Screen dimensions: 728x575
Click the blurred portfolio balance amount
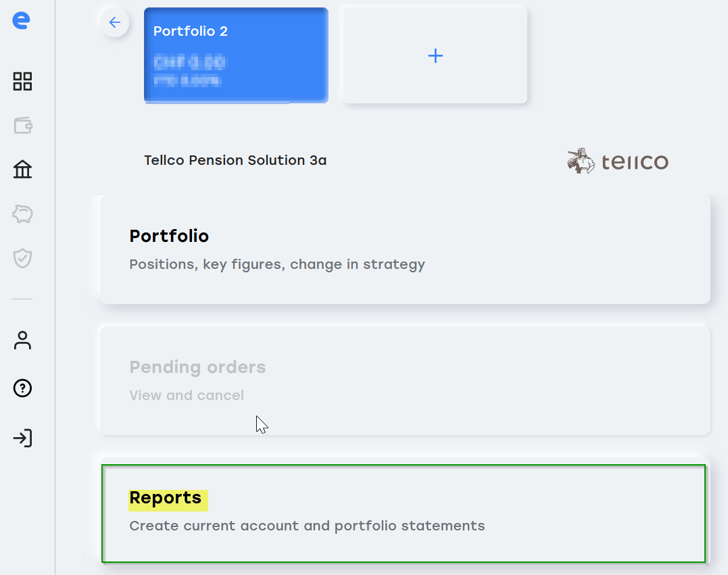(x=189, y=62)
